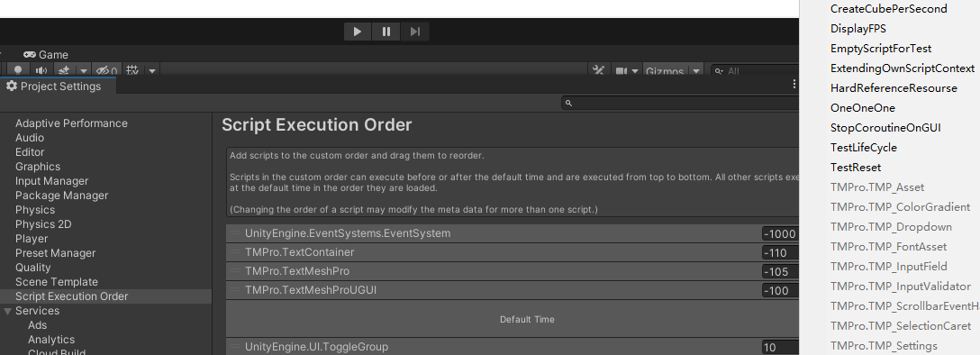Screen dimensions: 980x355
Task: Click the -105 order value field
Action: [x=780, y=271]
